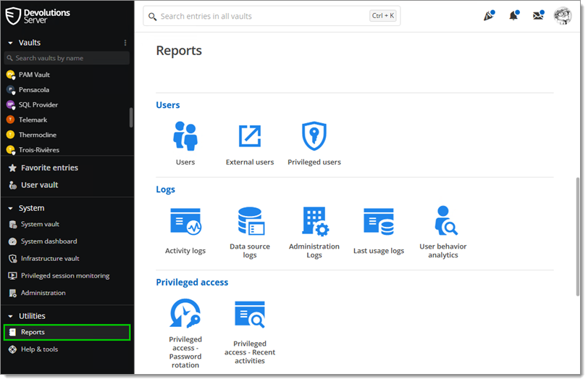Open the Vaults three-dot options menu

pyautogui.click(x=125, y=43)
